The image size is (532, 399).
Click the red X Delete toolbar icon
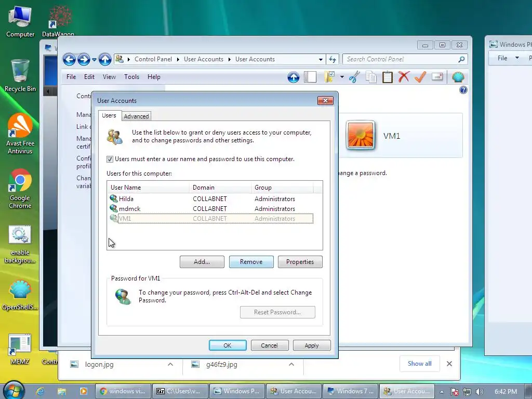[x=404, y=77]
